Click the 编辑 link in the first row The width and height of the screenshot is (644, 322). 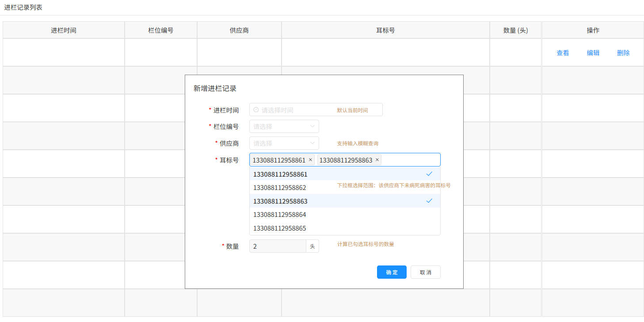click(593, 53)
